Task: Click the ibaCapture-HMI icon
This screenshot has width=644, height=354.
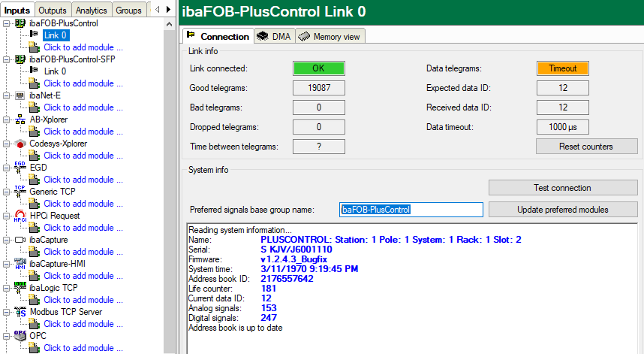Action: coord(20,264)
